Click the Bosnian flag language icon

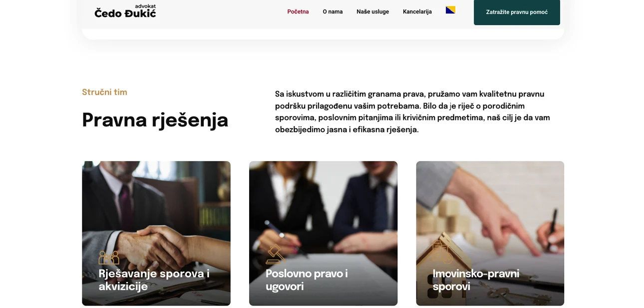[450, 10]
